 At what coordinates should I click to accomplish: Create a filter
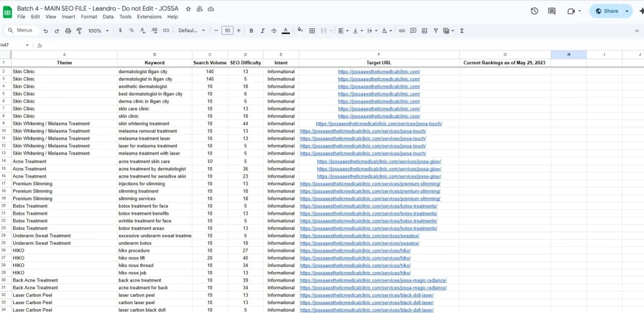pos(436,31)
